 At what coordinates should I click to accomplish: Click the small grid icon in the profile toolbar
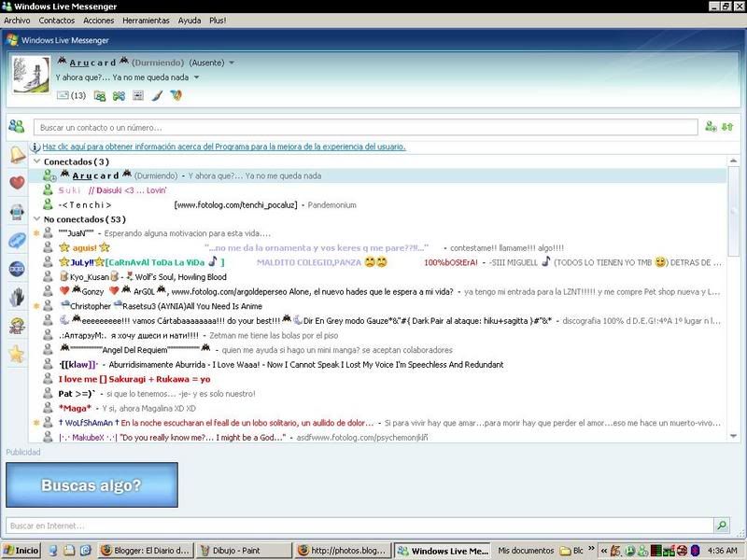(138, 96)
